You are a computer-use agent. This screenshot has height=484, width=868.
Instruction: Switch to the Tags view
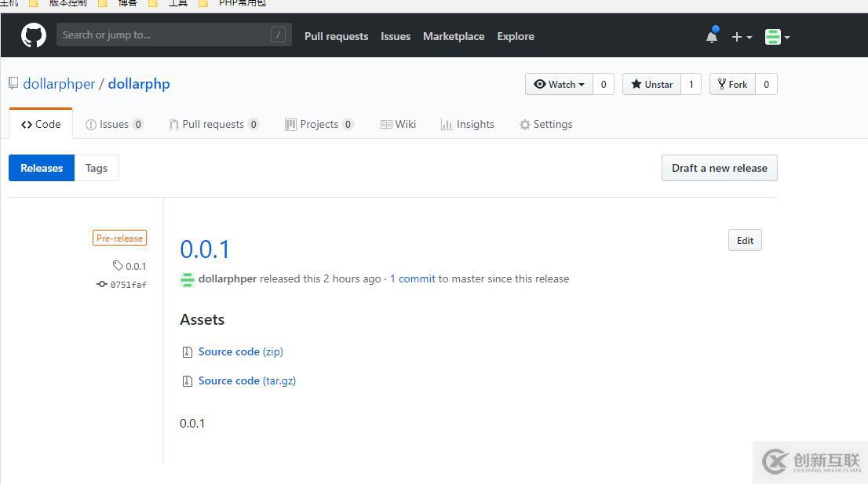click(97, 168)
